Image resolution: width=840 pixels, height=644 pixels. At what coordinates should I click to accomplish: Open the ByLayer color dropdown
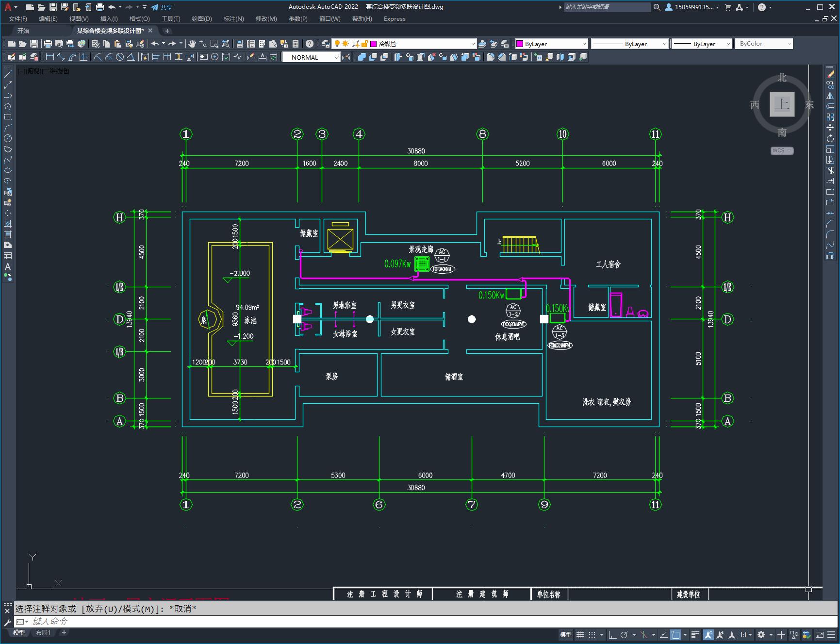pos(551,44)
